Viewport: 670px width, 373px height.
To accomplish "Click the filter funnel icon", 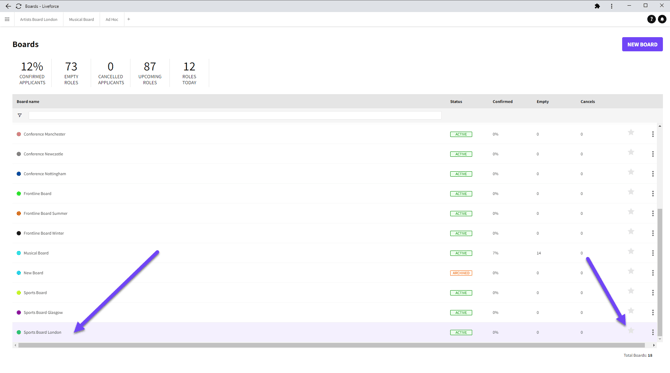I will [x=20, y=115].
